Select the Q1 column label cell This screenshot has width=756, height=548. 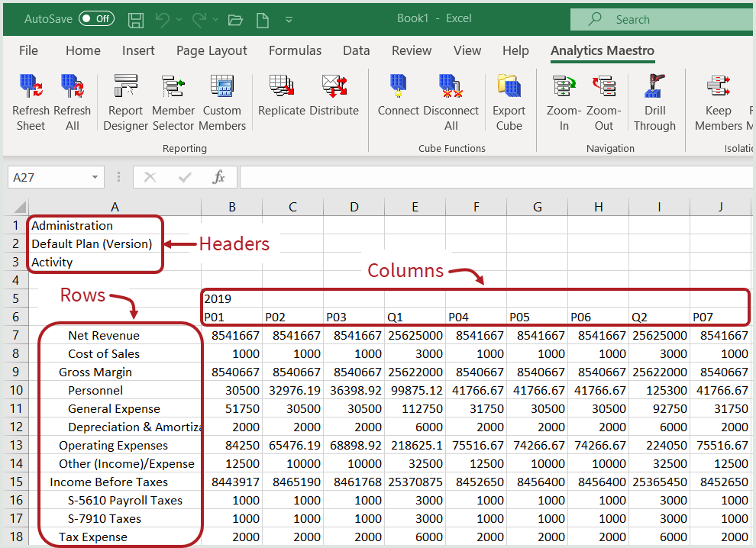coord(415,317)
